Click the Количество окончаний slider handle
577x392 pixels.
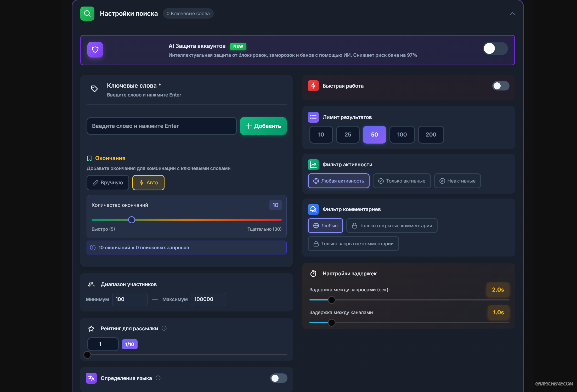(x=132, y=220)
